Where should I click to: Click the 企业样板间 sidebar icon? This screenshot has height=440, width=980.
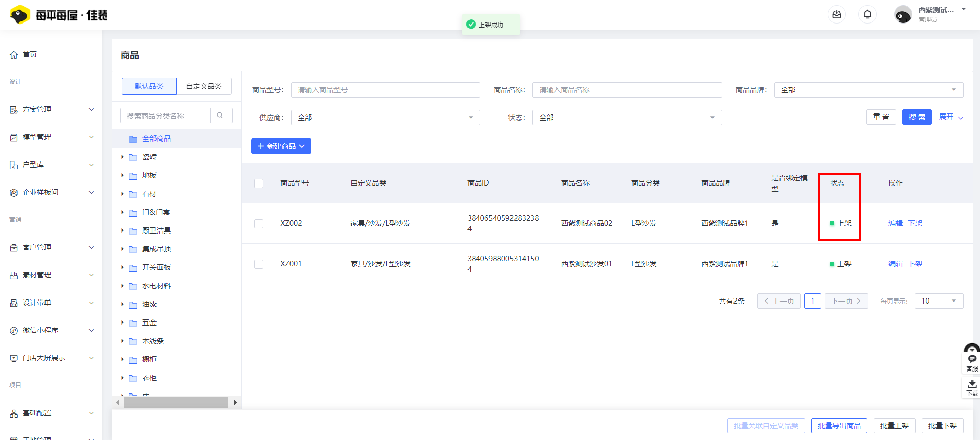pos(14,193)
